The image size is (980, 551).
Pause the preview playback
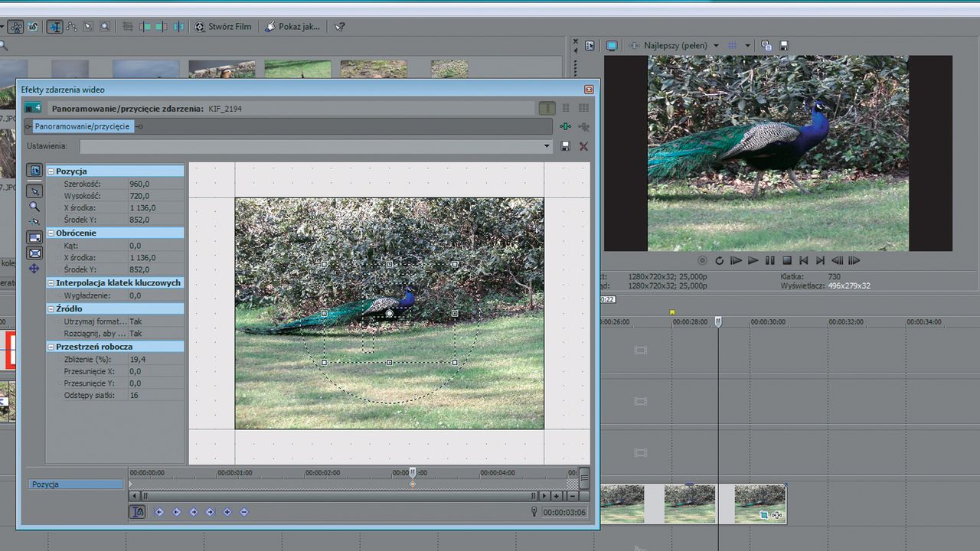[769, 260]
